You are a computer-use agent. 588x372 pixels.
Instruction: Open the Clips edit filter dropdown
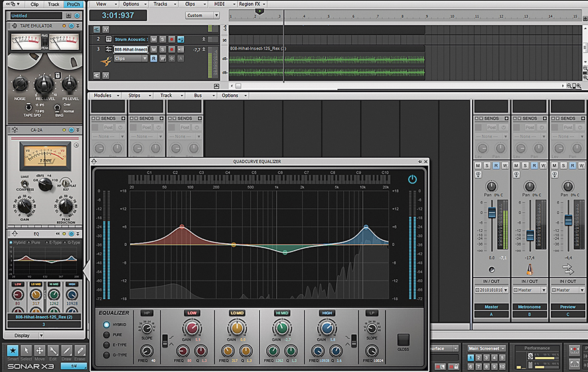coord(131,58)
